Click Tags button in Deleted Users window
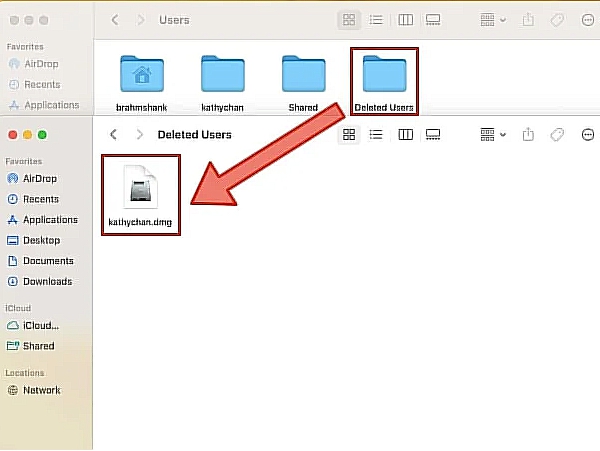Screen dimensions: 600x451 coord(557,135)
